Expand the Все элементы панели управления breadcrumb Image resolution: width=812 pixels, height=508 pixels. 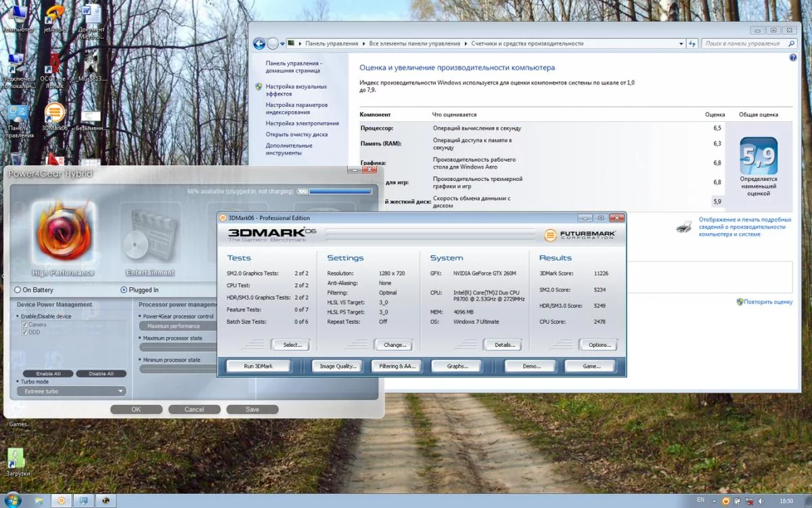466,43
